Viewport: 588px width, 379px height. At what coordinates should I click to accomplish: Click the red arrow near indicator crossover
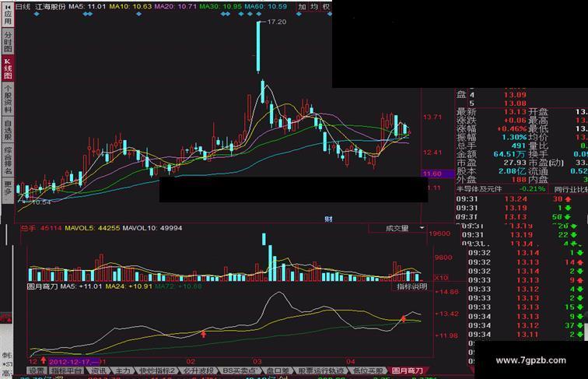tap(403, 319)
